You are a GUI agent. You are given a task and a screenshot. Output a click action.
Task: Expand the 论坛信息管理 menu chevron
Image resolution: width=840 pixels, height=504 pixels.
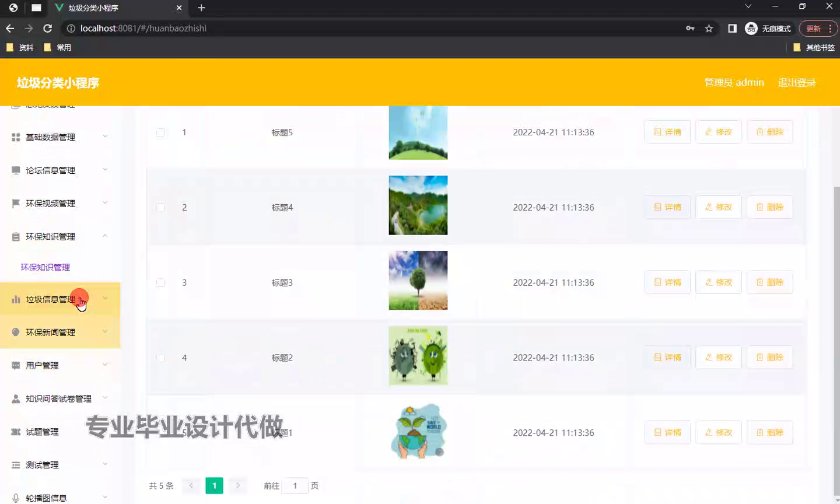pos(105,170)
